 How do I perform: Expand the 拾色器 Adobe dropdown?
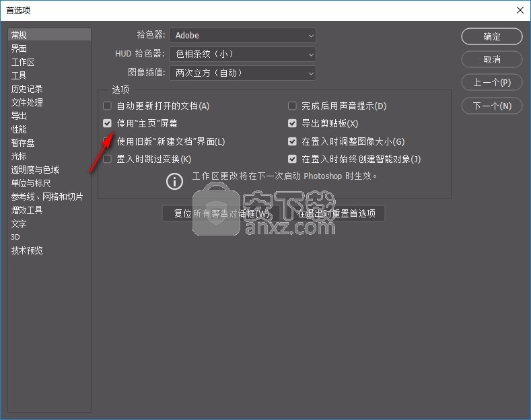coord(242,35)
